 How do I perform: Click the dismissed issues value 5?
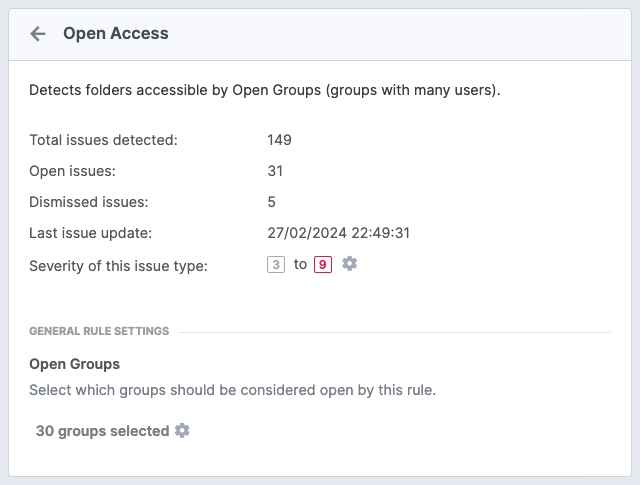(x=271, y=202)
